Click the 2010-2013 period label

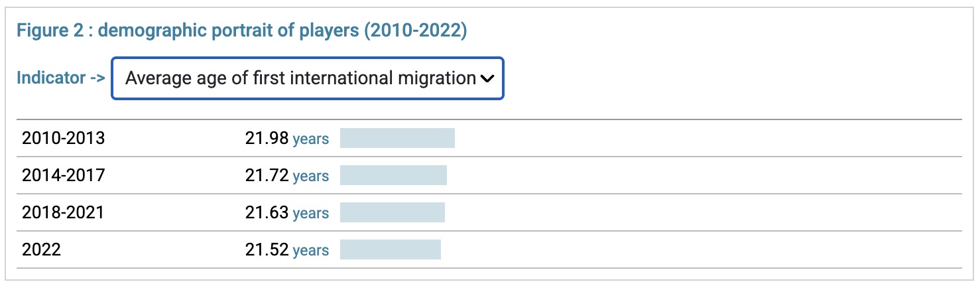pos(64,139)
